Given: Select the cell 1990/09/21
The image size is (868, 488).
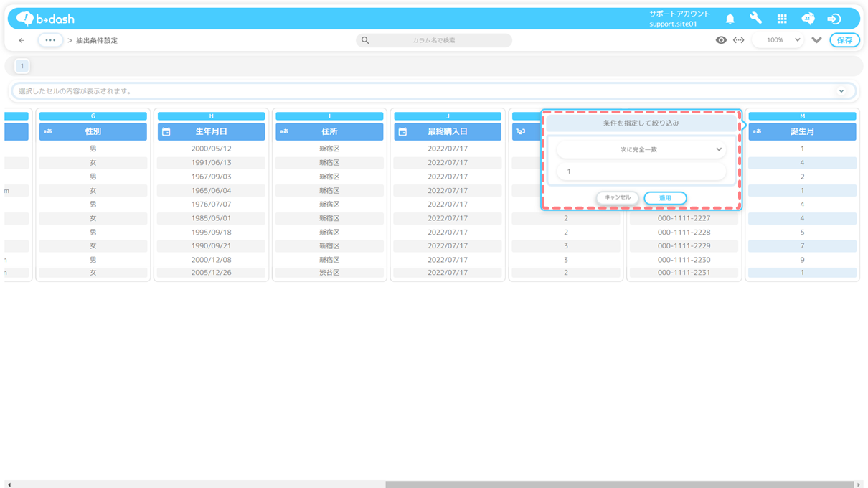Looking at the screenshot, I should click(x=211, y=246).
